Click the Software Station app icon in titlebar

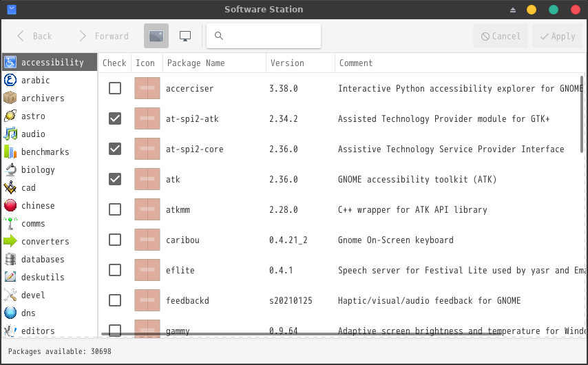[12, 10]
